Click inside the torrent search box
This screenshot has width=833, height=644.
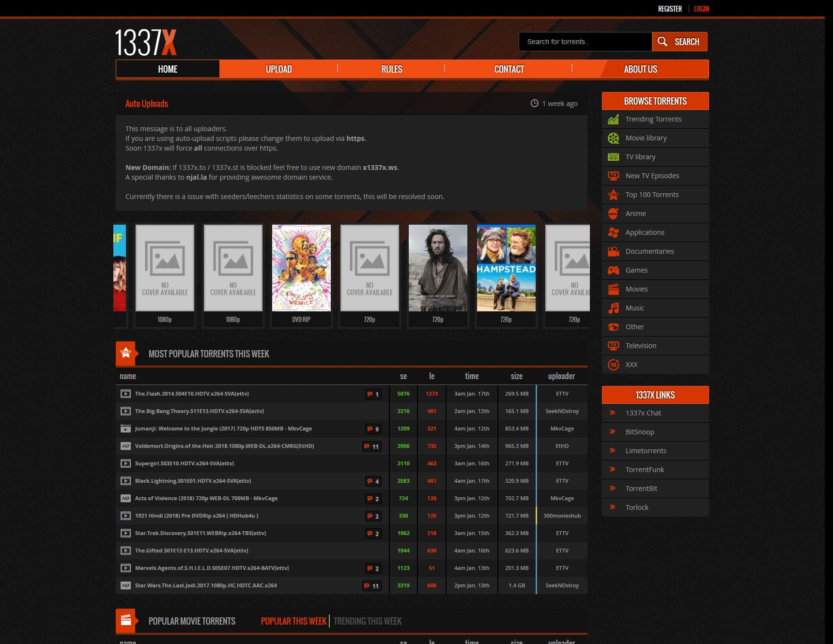(x=585, y=42)
